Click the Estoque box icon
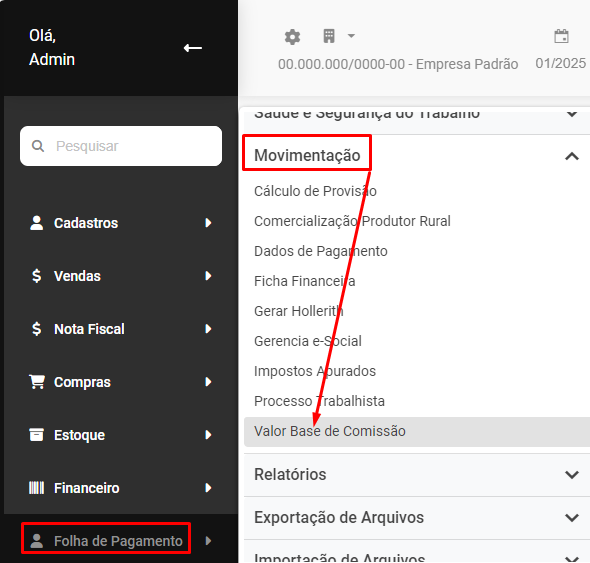 pos(36,435)
